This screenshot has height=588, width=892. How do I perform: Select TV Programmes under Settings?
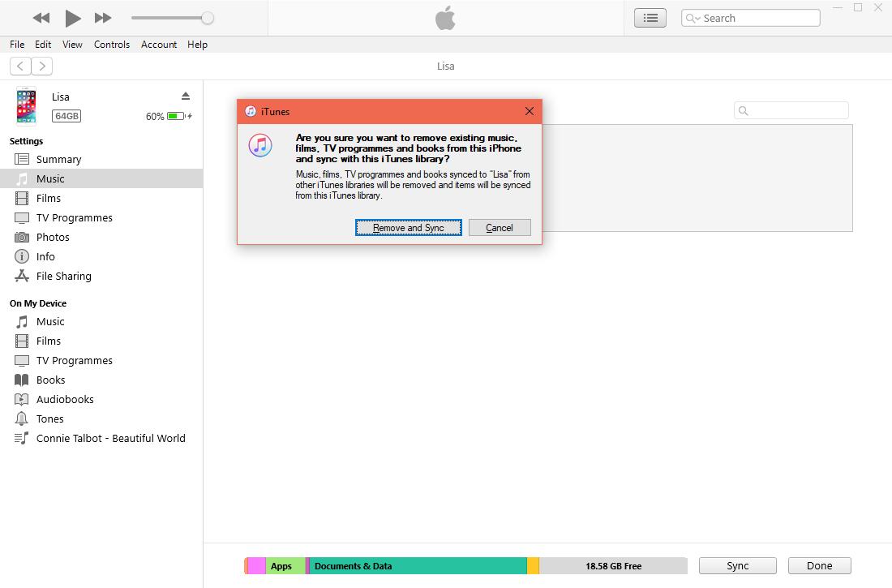pyautogui.click(x=101, y=217)
